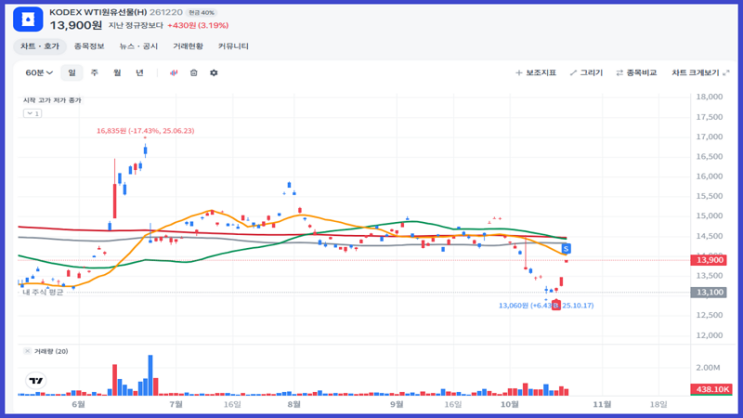Viewport: 743px width, 418px height.
Task: Click the price change +430원 (3.19%)
Action: (198, 26)
